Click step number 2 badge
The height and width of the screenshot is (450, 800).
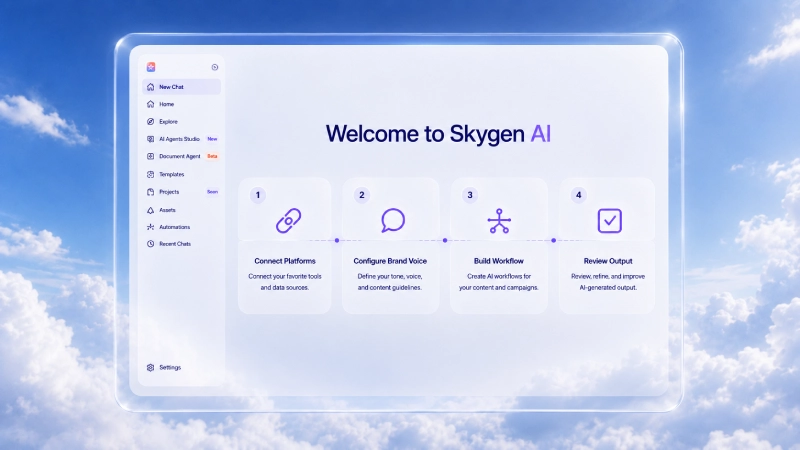(362, 195)
